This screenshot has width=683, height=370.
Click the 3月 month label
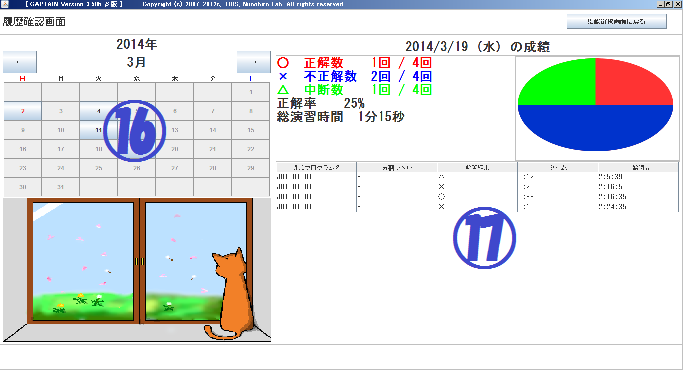136,62
